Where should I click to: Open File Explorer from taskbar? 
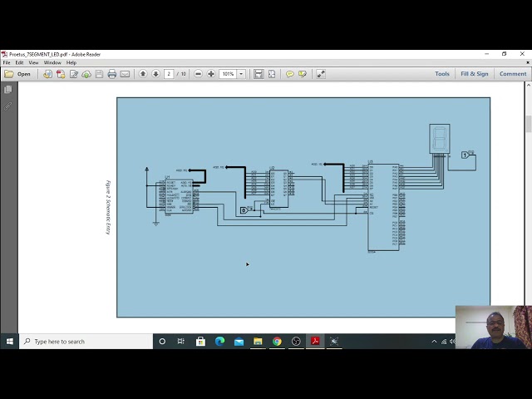pos(258,342)
